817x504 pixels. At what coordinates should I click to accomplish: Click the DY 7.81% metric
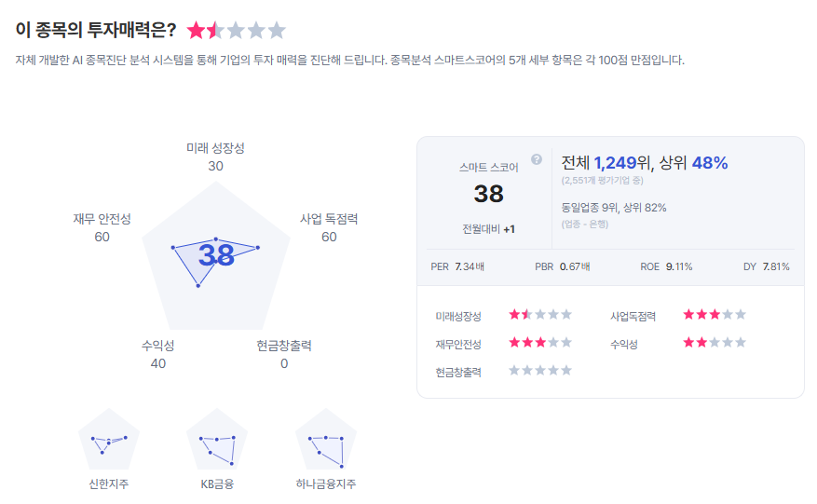(x=766, y=266)
